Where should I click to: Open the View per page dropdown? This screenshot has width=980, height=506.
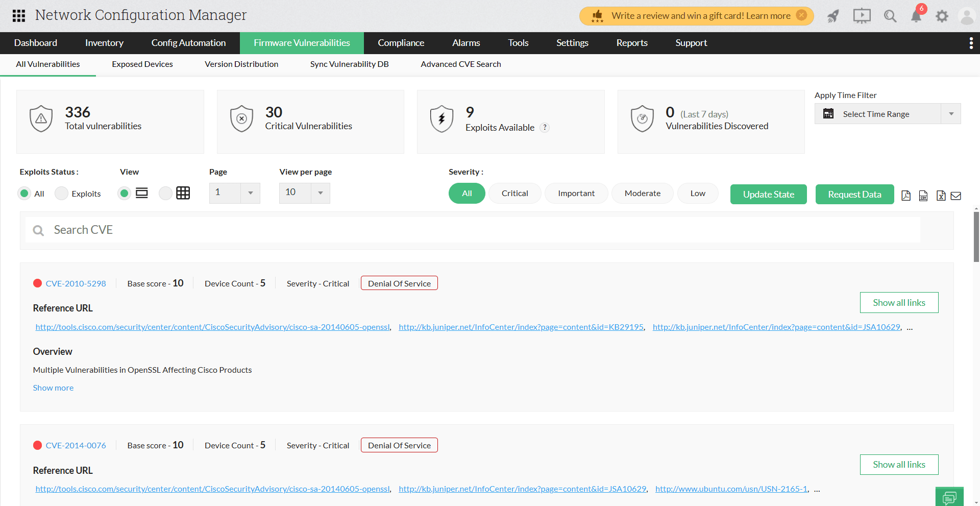(304, 193)
